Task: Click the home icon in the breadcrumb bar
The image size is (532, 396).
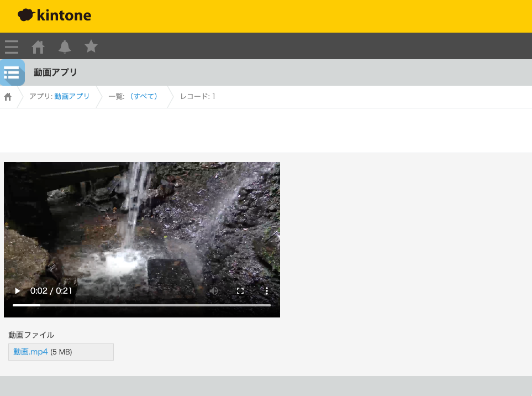Action: coord(7,96)
